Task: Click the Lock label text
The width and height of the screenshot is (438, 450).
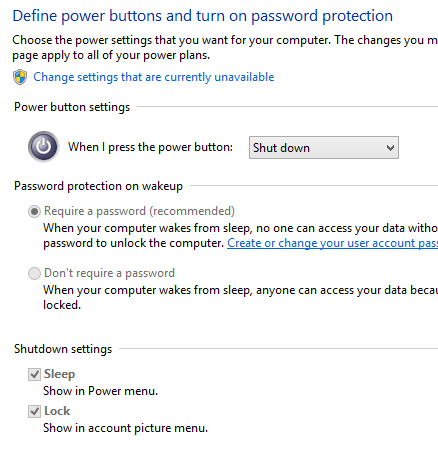Action: coord(57,411)
